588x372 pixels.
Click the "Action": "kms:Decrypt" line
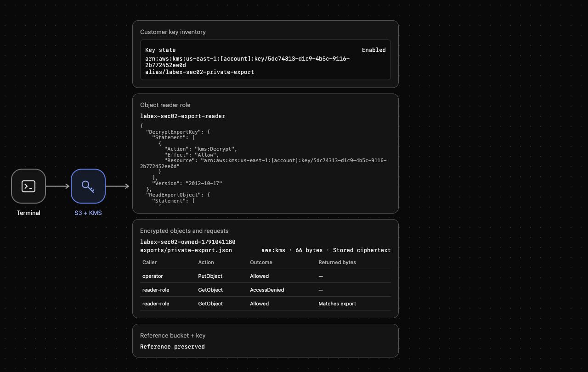click(x=201, y=149)
